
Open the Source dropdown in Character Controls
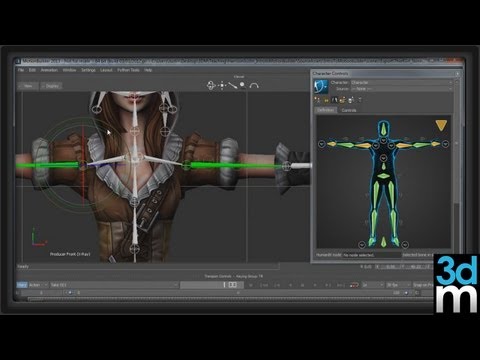tap(402, 89)
